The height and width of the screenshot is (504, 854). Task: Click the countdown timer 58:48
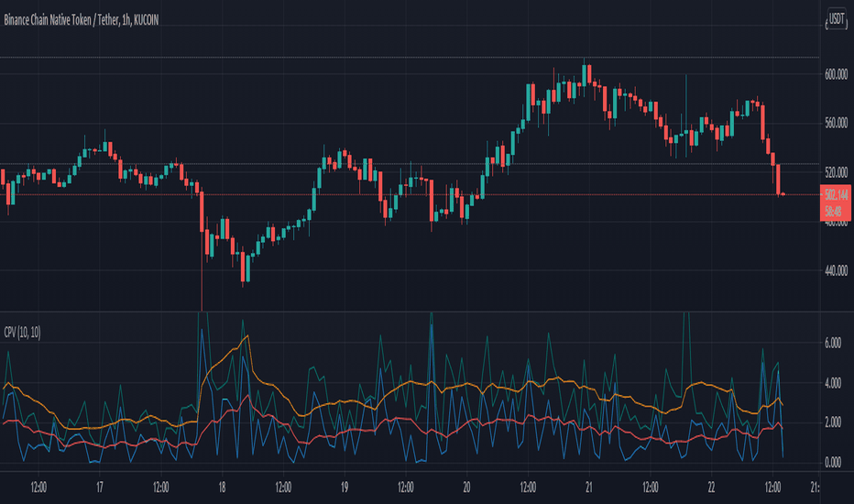click(833, 211)
